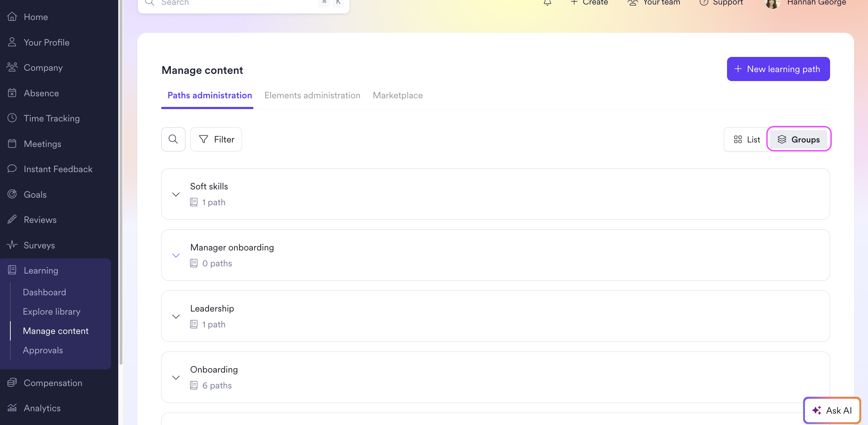The image size is (868, 425).
Task: Switch to Groups view
Action: click(798, 139)
